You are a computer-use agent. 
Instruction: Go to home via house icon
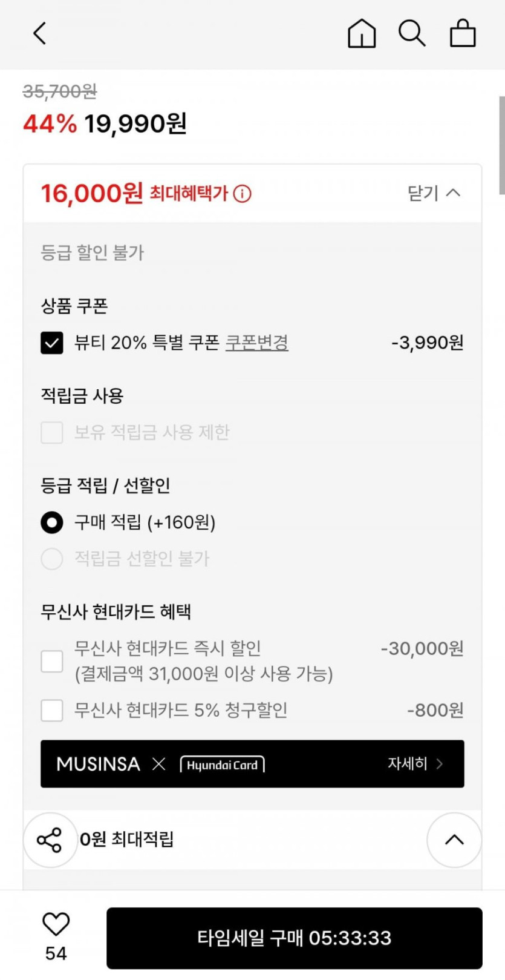pyautogui.click(x=362, y=33)
